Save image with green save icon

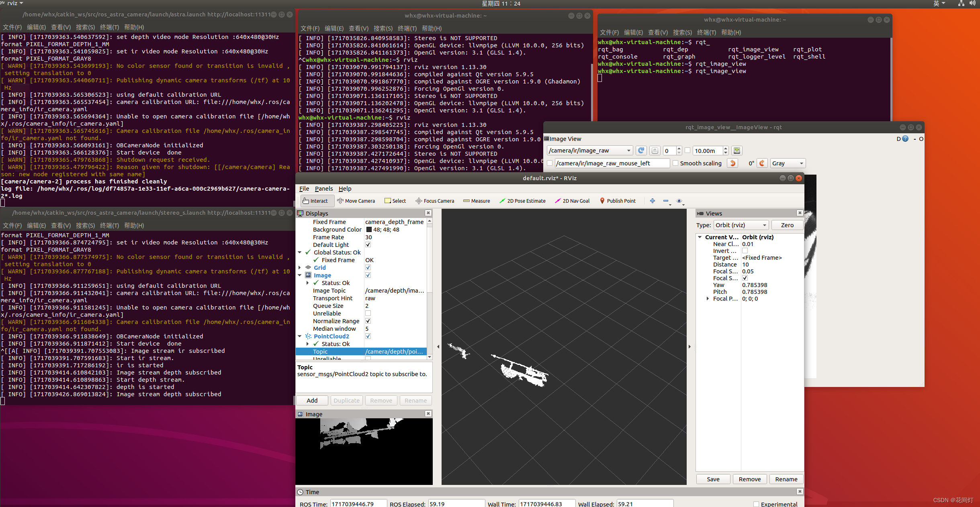(737, 151)
